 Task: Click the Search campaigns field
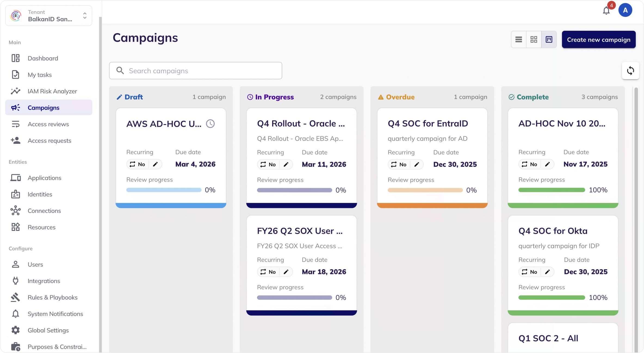[x=195, y=71]
